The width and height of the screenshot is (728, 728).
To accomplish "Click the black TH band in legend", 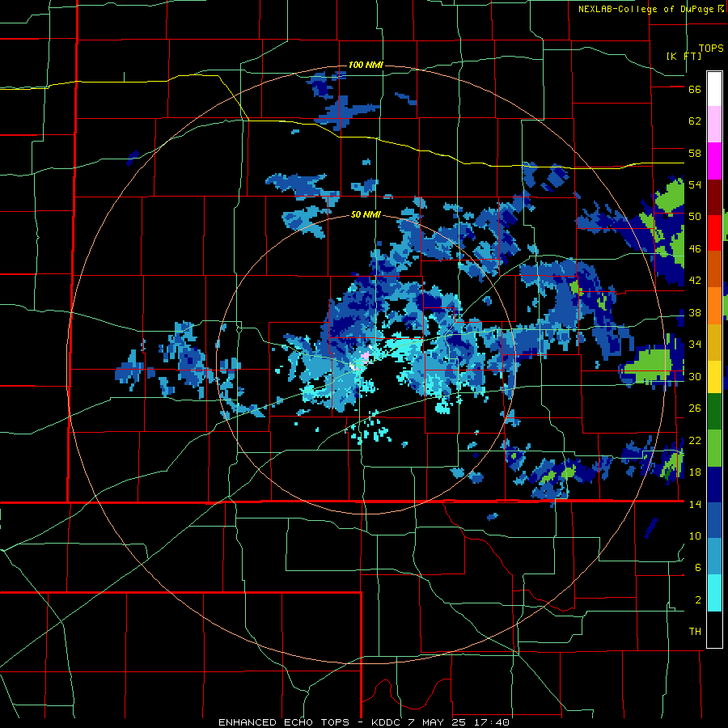I will click(x=714, y=629).
